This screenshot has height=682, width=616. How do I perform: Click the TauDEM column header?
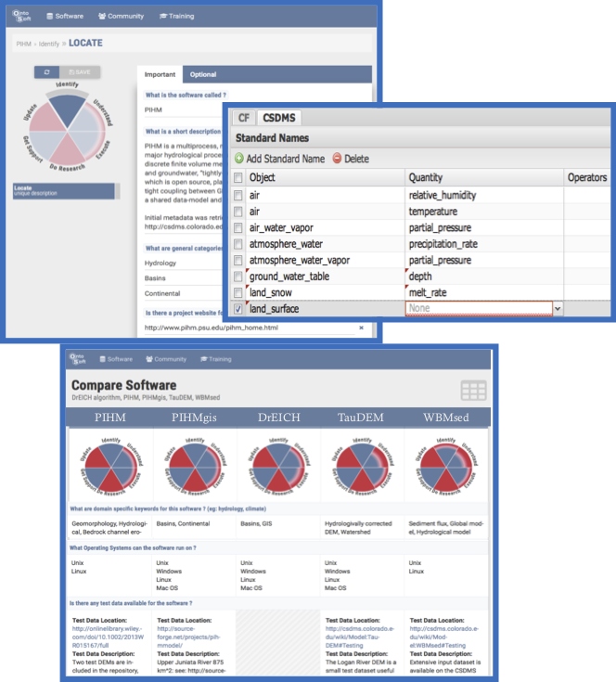click(x=361, y=418)
